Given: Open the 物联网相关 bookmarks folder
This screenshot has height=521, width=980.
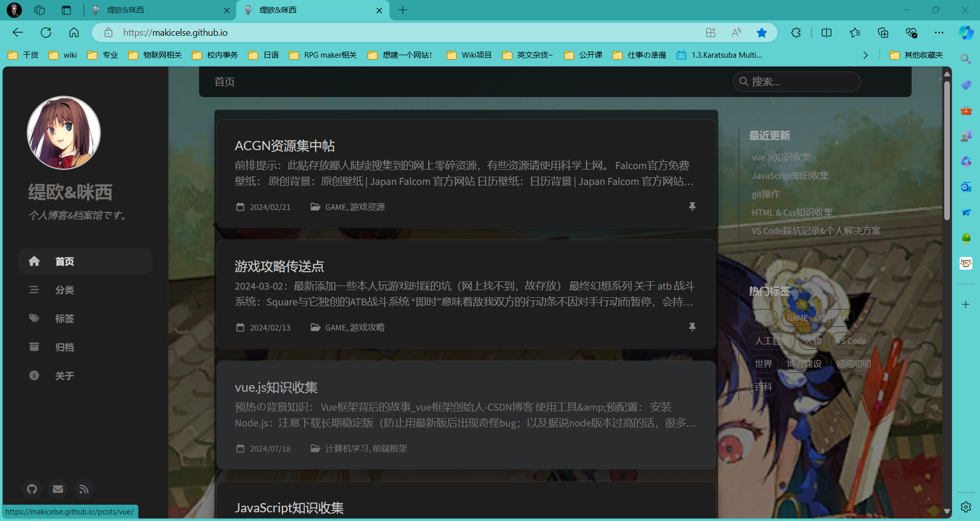Looking at the screenshot, I should 155,55.
